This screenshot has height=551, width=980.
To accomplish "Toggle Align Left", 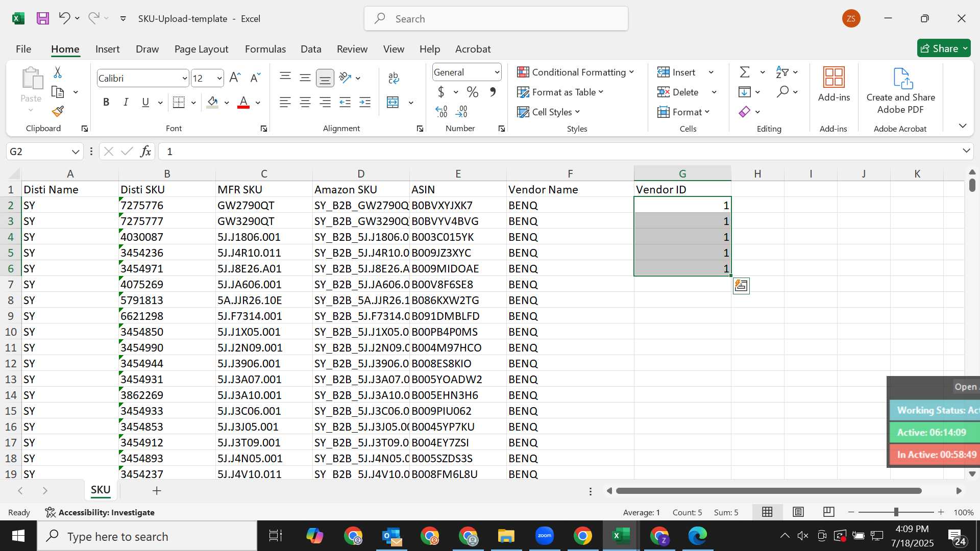I will pyautogui.click(x=285, y=103).
